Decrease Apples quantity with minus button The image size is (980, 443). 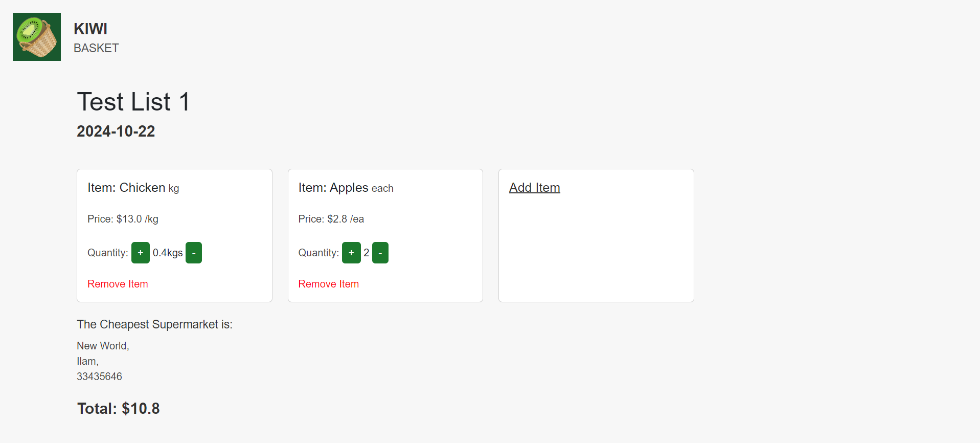pyautogui.click(x=380, y=253)
